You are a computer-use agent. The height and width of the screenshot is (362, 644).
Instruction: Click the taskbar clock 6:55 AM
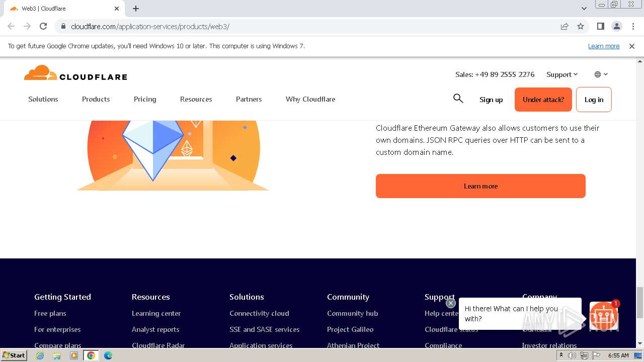(618, 355)
